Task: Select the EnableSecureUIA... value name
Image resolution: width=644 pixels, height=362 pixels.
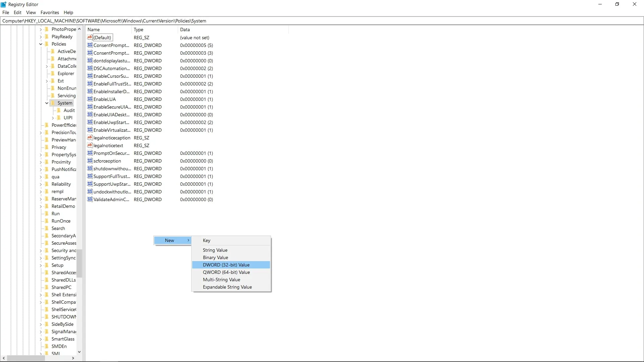Action: point(112,107)
